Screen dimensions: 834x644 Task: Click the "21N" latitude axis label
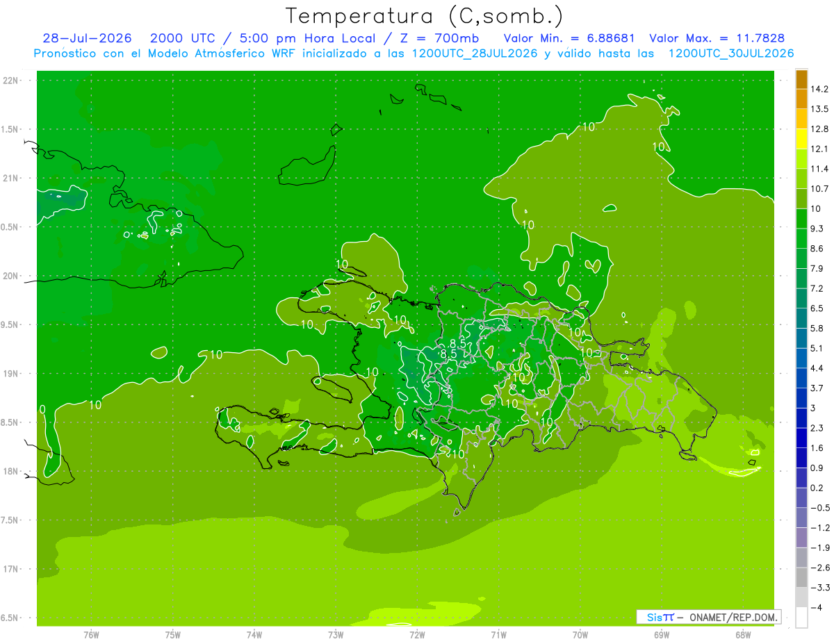(x=11, y=178)
